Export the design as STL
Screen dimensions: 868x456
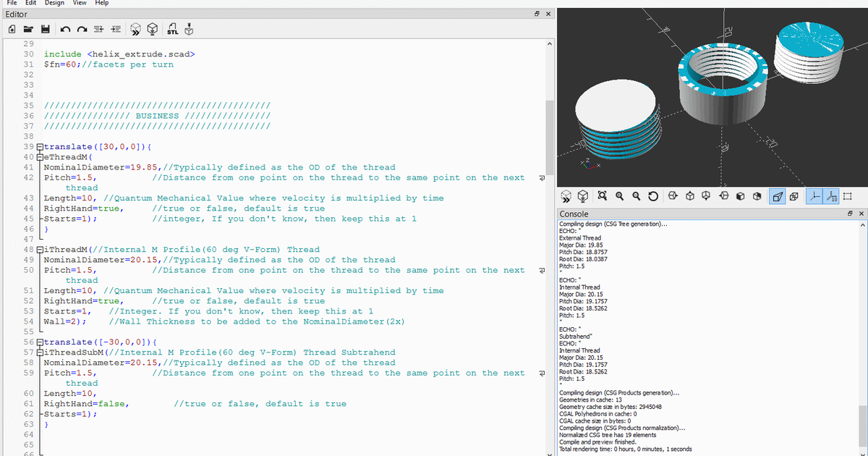(x=173, y=30)
